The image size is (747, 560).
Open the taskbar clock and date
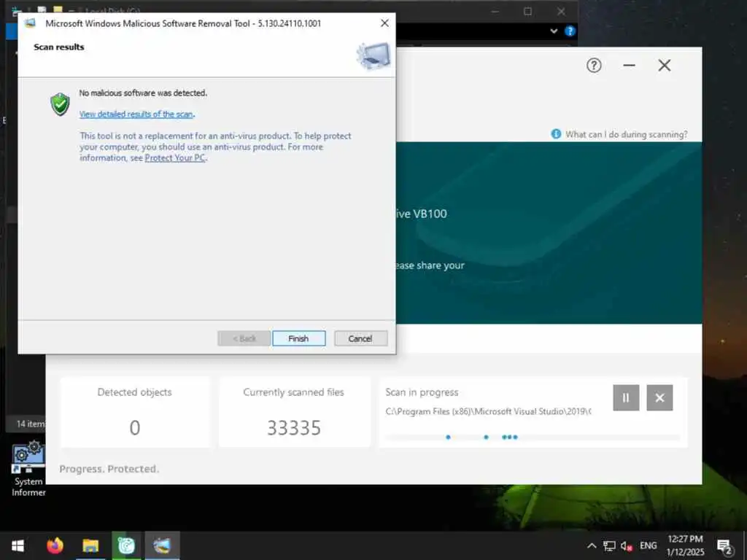tap(685, 545)
